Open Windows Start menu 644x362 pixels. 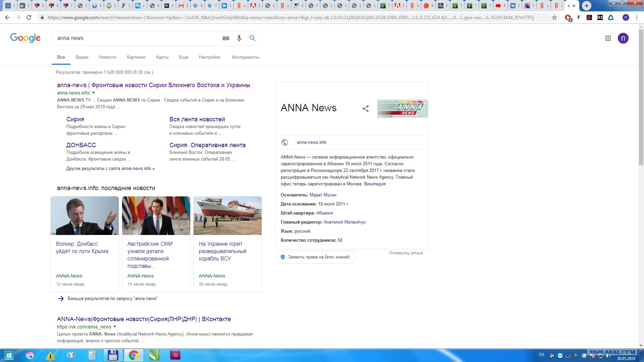(x=9, y=355)
